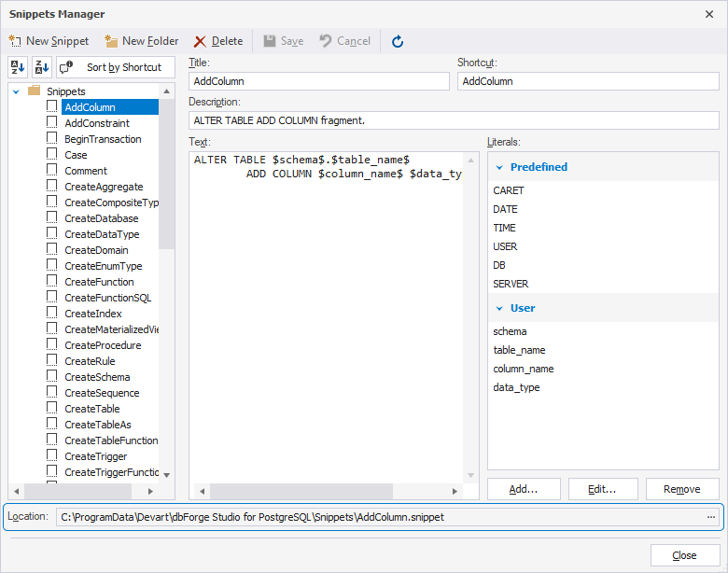Select the Comment snippet
This screenshot has height=573, width=728.
coord(86,171)
